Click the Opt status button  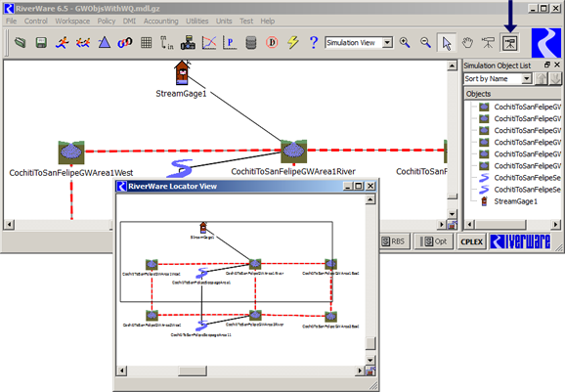tap(434, 241)
